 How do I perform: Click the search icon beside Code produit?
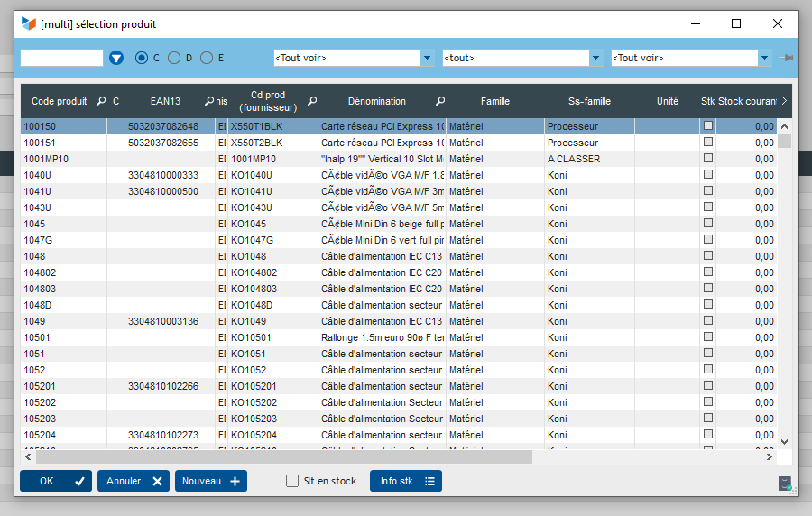pyautogui.click(x=100, y=101)
